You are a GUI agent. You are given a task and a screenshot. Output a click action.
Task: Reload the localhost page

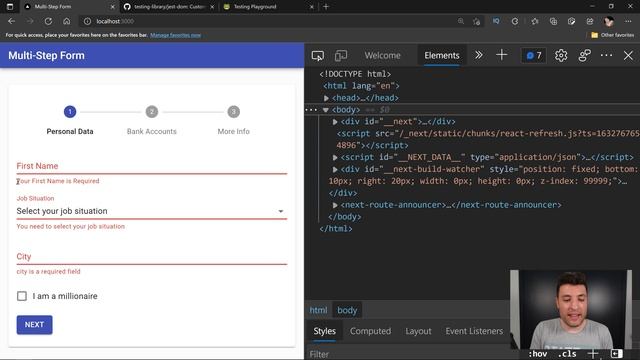click(48, 21)
